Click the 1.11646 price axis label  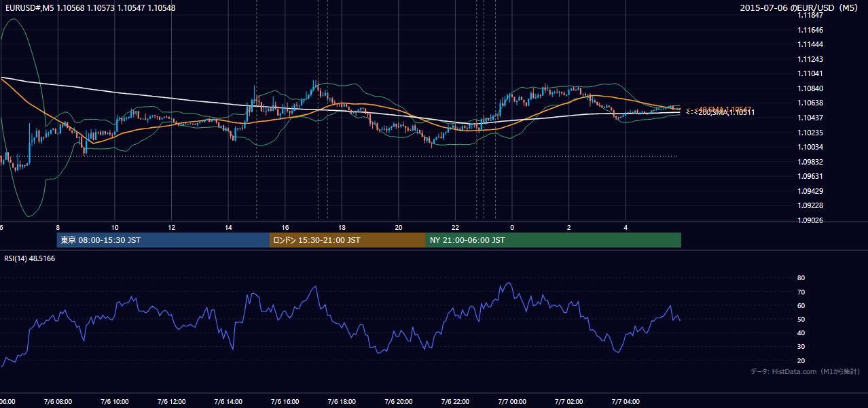[810, 30]
